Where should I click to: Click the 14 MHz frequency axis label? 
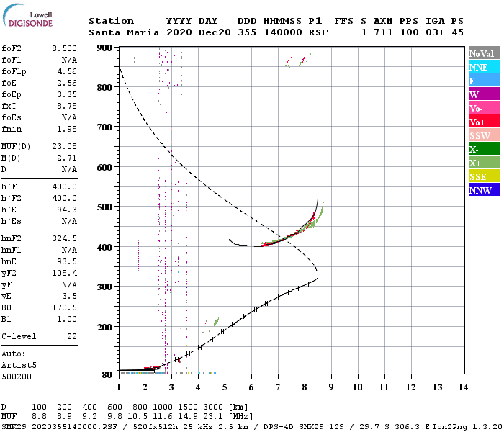point(463,387)
